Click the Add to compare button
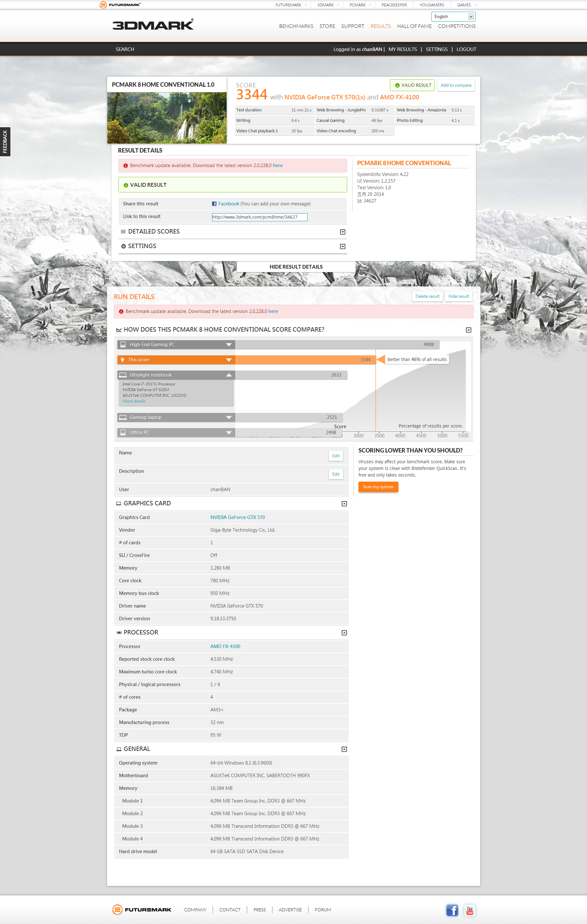Viewport: 587px width, 924px height. [456, 85]
